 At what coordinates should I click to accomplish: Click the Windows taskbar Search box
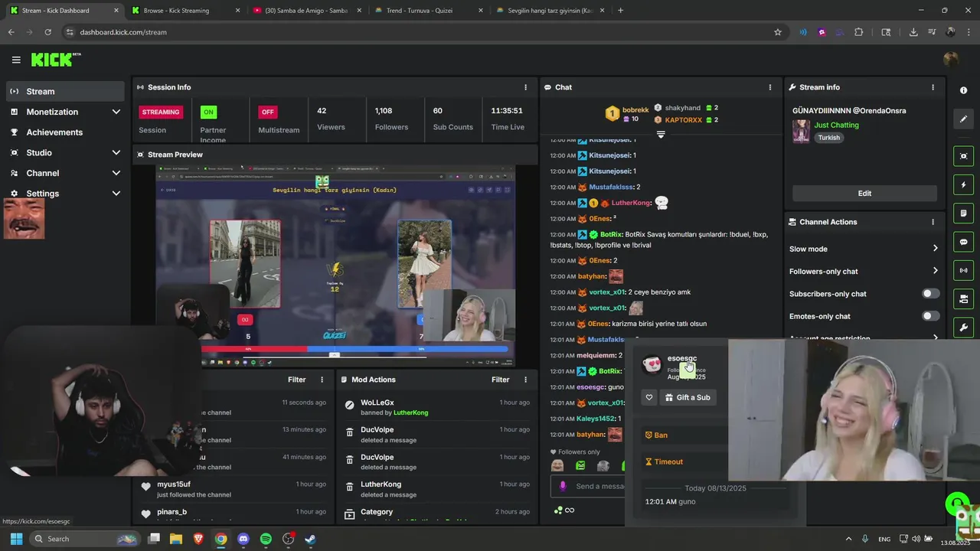86,539
